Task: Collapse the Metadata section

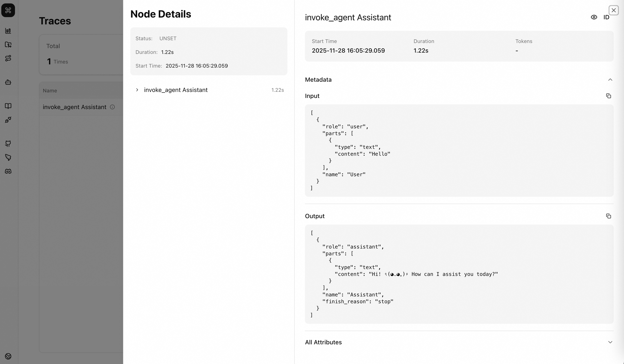Action: coord(610,80)
